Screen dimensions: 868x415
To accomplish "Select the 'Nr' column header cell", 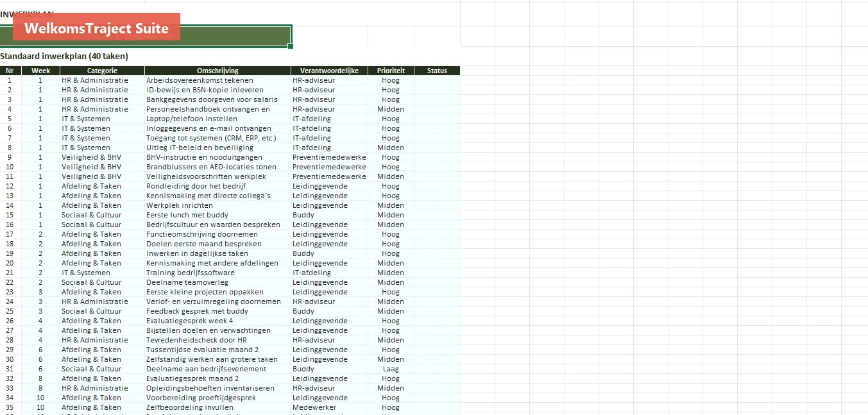I will point(10,71).
